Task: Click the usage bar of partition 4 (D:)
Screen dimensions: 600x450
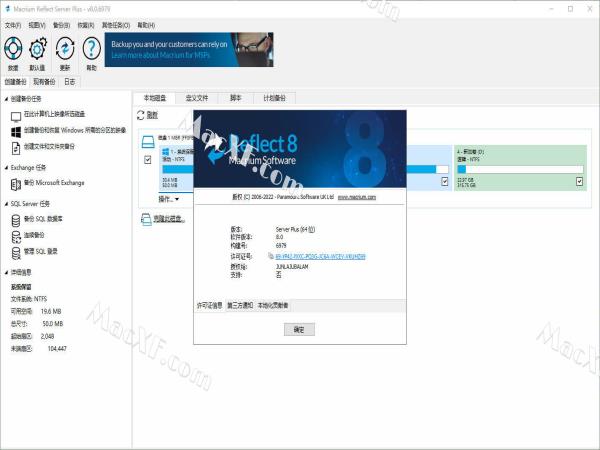Action: pyautogui.click(x=520, y=169)
